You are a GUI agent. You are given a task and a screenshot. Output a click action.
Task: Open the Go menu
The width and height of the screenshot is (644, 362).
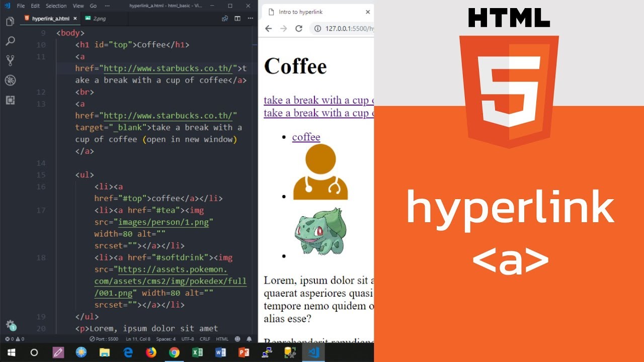[93, 6]
